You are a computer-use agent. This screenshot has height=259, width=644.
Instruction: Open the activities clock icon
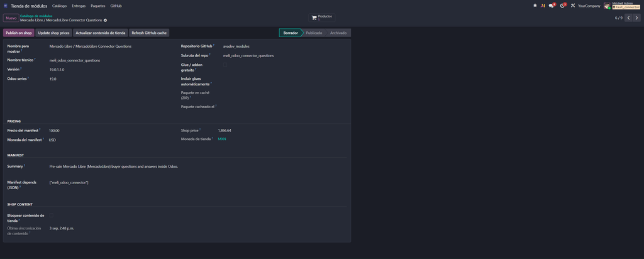563,6
